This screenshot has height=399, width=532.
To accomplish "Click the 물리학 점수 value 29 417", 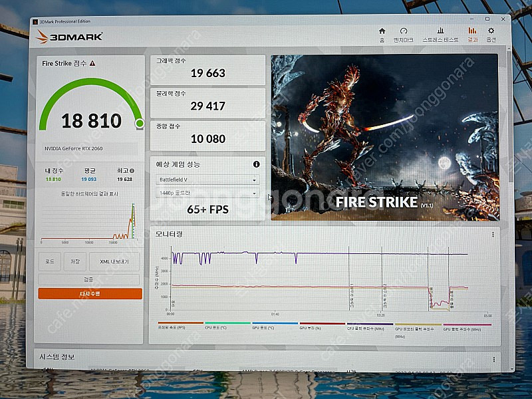I will coord(208,106).
